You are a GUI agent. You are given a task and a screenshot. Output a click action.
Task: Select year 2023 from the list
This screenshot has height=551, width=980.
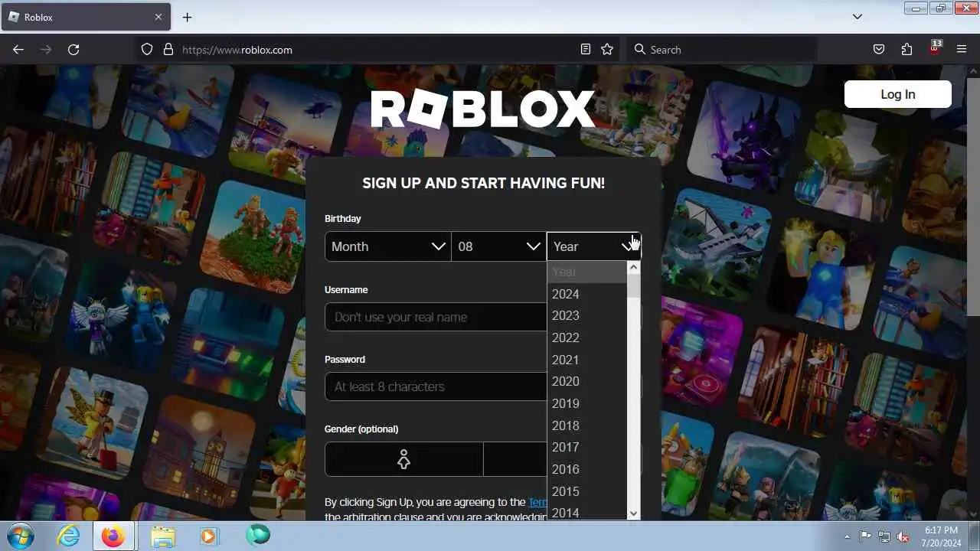(x=587, y=315)
